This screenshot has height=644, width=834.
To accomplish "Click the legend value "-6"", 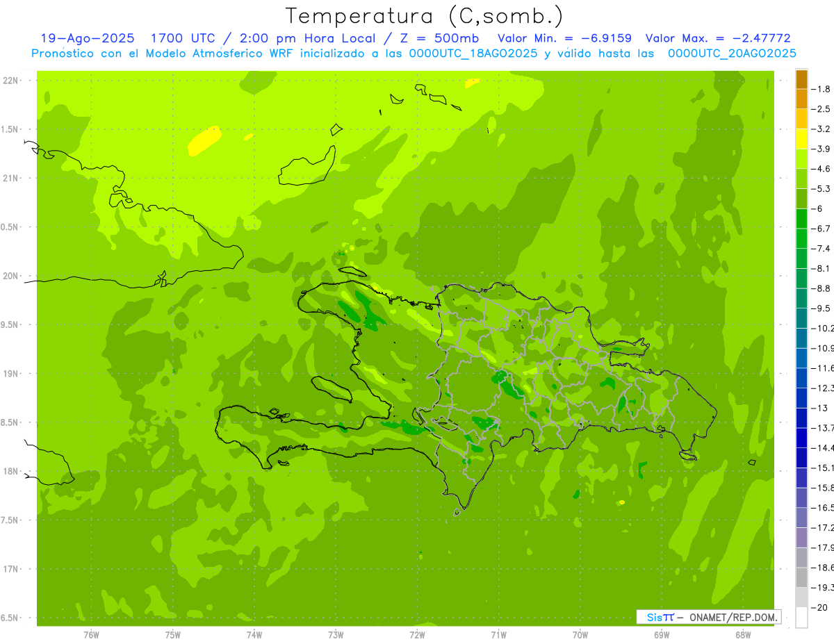I will [819, 209].
